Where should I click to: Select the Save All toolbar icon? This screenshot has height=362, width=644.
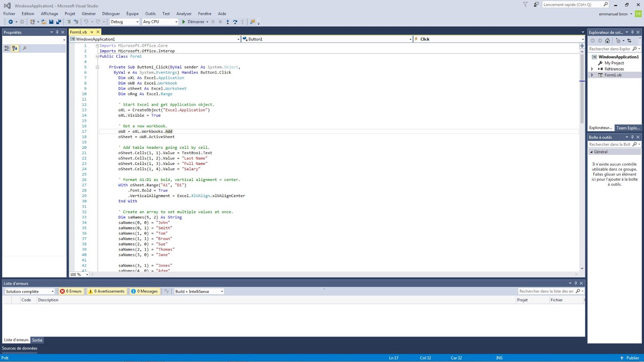(58, 22)
